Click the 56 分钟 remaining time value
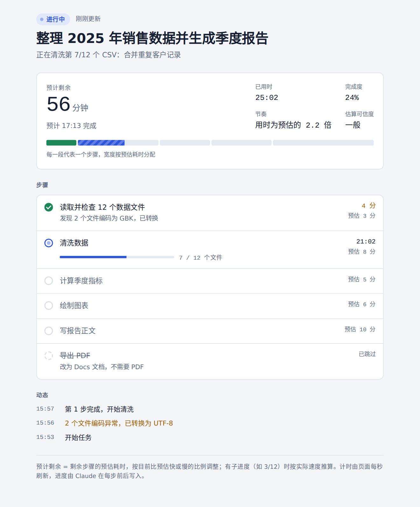420x507 pixels. point(67,104)
